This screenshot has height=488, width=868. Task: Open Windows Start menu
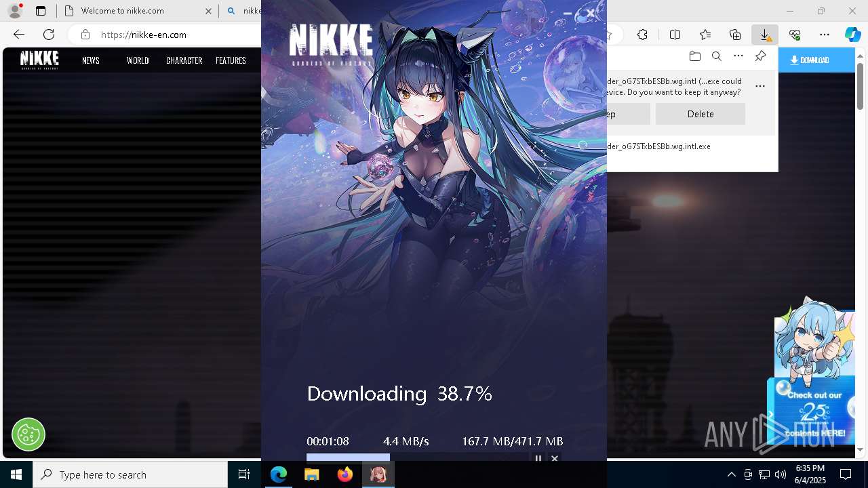click(16, 474)
